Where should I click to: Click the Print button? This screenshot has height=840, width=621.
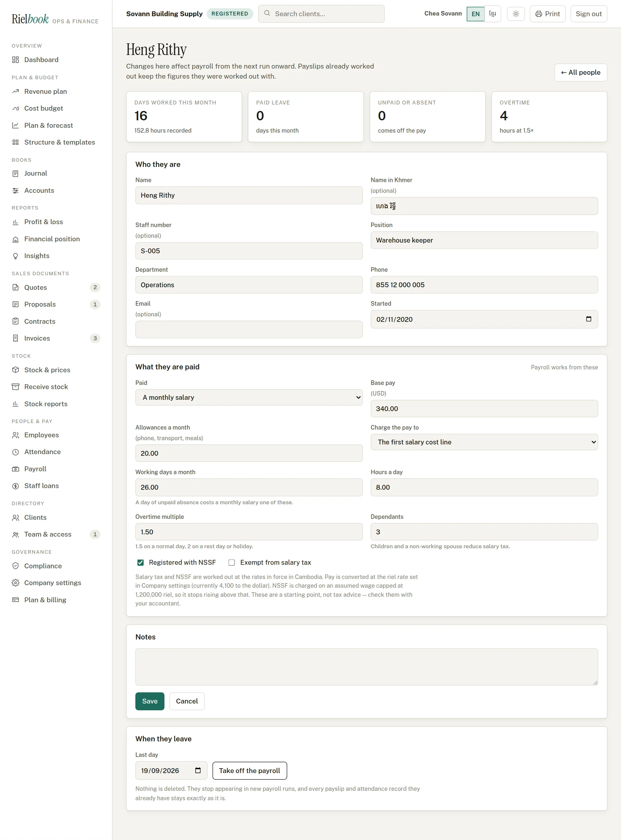pos(547,14)
